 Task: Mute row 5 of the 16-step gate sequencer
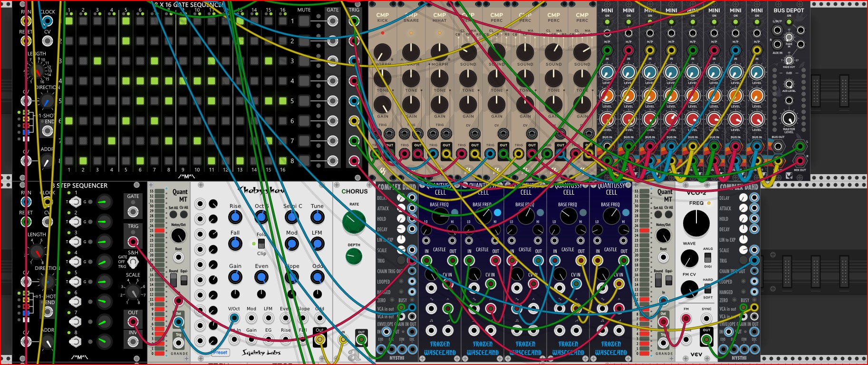click(304, 101)
